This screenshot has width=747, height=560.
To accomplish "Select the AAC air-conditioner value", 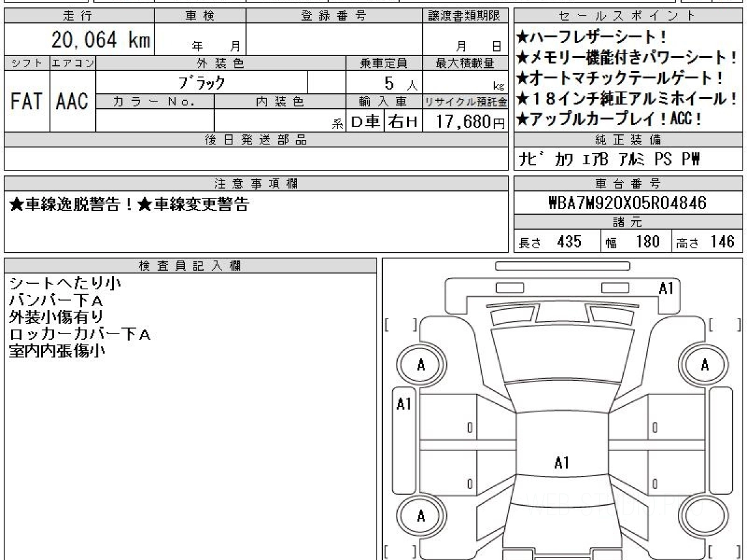I will click(x=73, y=101).
